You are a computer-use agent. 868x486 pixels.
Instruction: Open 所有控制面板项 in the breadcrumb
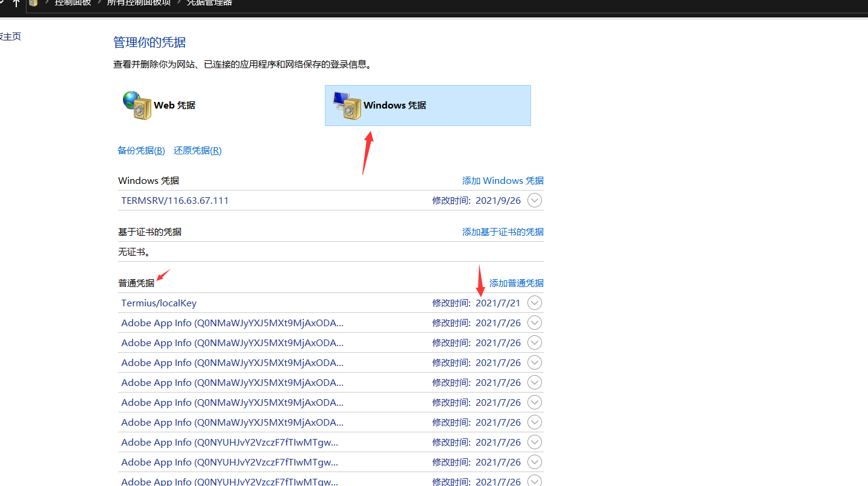tap(137, 3)
